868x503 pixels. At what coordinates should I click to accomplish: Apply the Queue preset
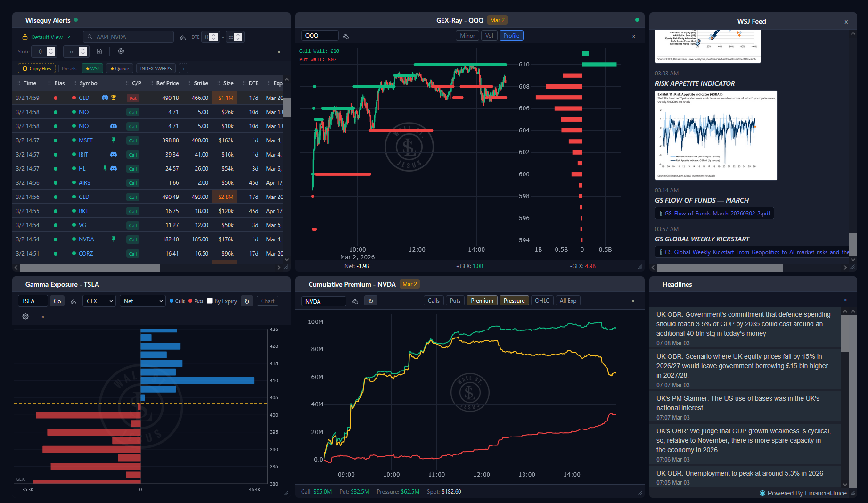tap(120, 69)
